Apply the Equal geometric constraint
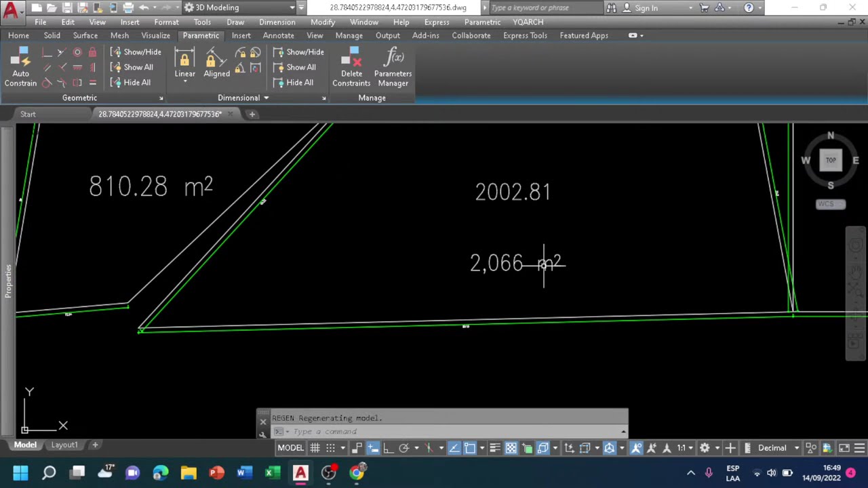 pos(93,83)
